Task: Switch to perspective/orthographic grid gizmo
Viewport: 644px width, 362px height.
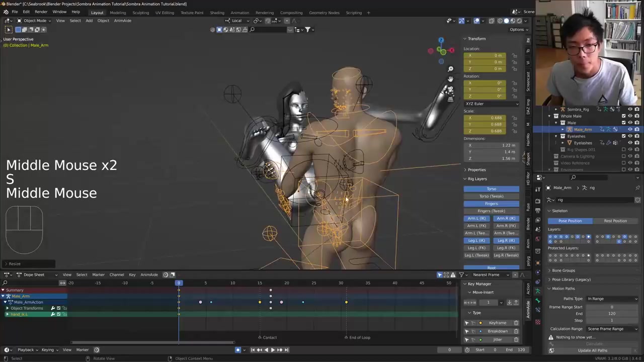Action: click(450, 100)
